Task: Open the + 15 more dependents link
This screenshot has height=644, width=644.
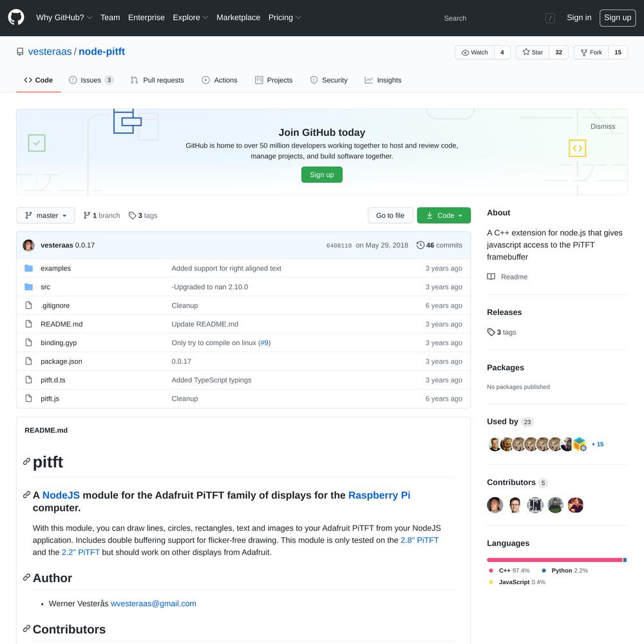Action: pyautogui.click(x=598, y=444)
